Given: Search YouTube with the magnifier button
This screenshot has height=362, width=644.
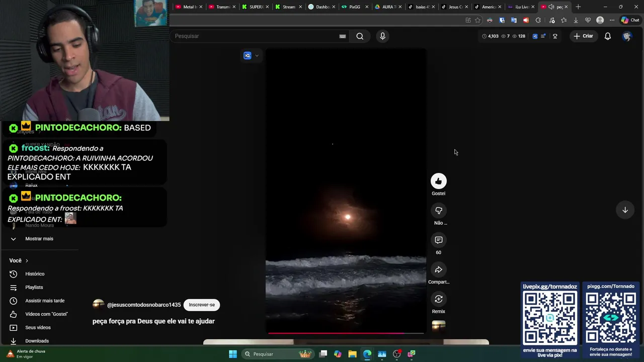Looking at the screenshot, I should (360, 36).
